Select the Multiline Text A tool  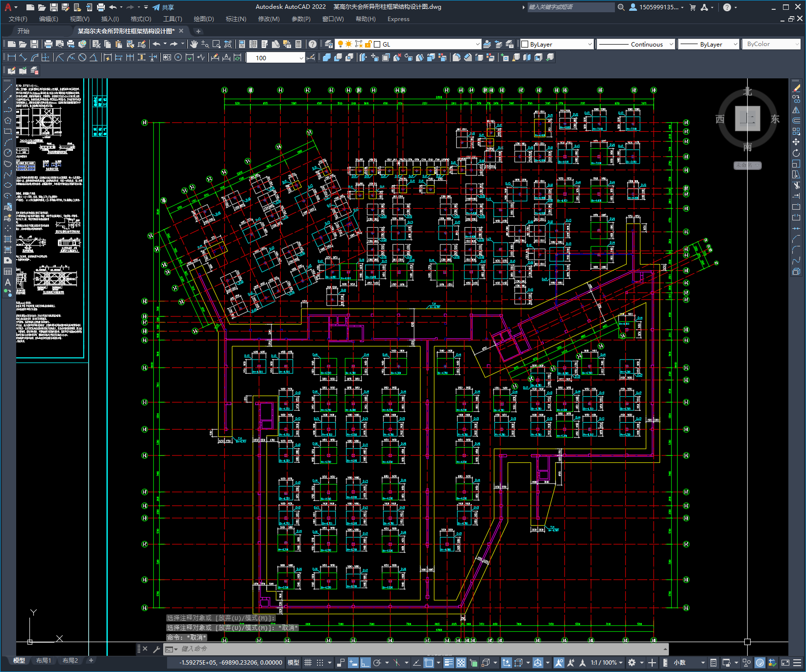click(x=8, y=282)
